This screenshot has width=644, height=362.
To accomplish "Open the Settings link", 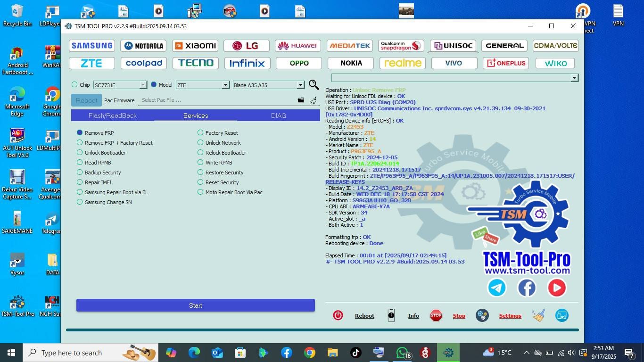I will pos(510,316).
